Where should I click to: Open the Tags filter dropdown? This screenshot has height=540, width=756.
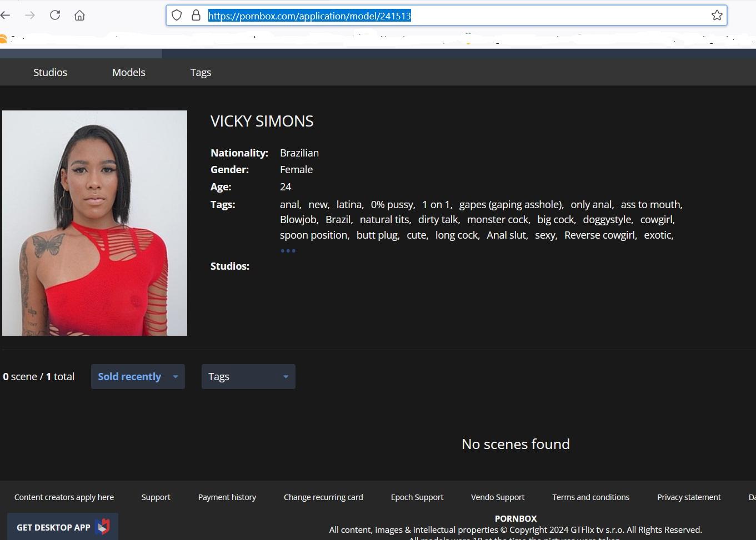pos(248,376)
